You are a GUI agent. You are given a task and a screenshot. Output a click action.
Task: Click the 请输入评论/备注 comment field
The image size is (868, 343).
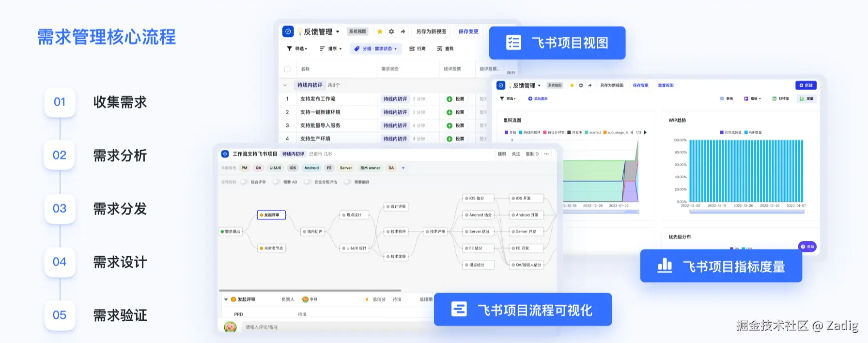(x=339, y=327)
